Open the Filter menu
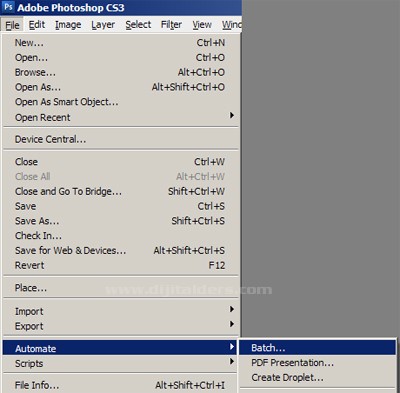Viewport: 400px width, 393px height. coord(171,25)
